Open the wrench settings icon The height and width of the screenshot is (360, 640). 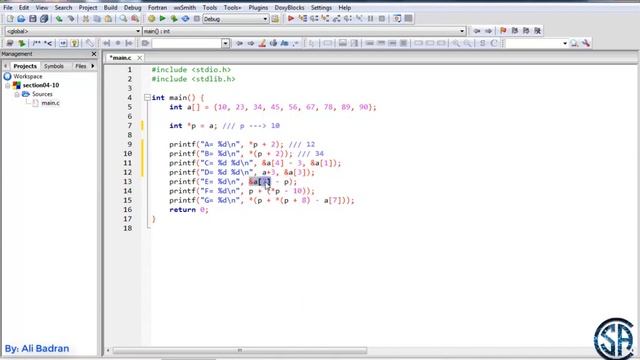pyautogui.click(x=586, y=43)
